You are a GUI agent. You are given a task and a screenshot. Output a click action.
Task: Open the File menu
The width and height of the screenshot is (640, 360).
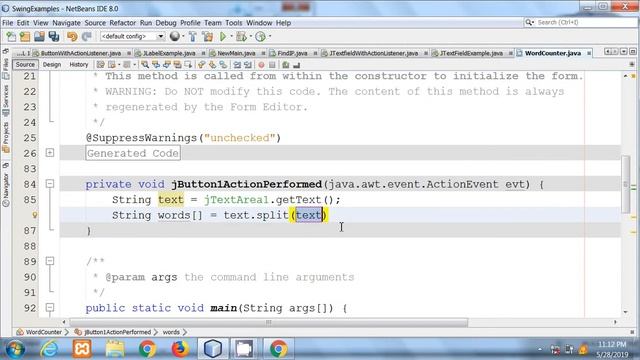7,23
